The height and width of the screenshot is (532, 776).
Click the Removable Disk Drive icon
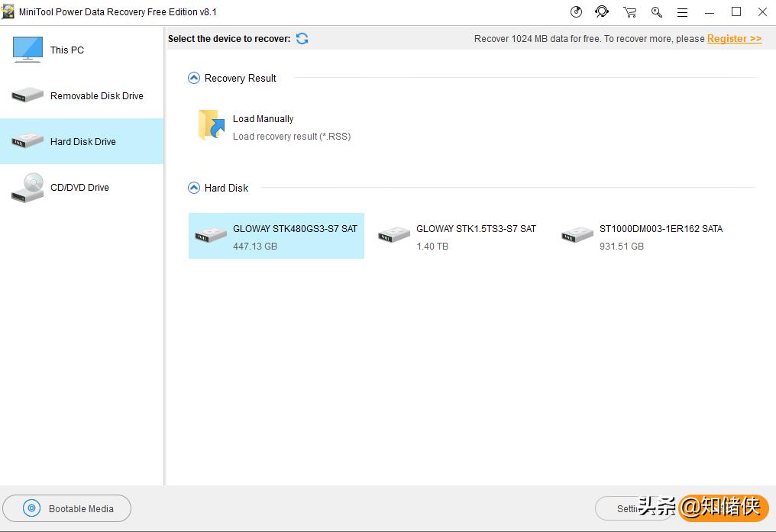click(x=27, y=95)
